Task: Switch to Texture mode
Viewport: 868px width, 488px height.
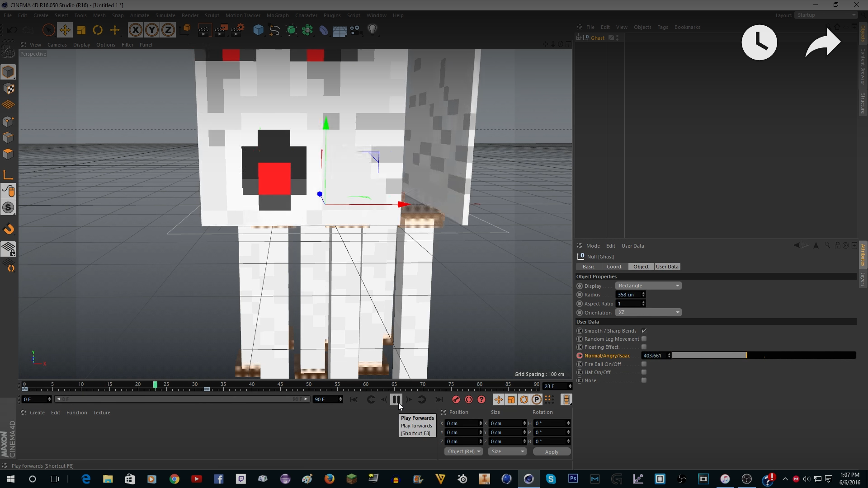Action: pos(8,89)
